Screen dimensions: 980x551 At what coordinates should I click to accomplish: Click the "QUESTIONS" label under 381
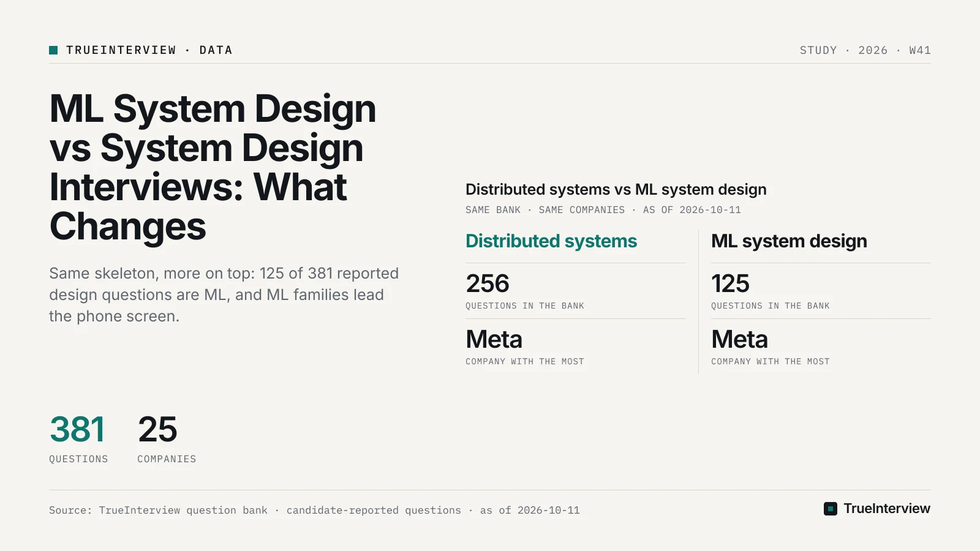click(78, 459)
